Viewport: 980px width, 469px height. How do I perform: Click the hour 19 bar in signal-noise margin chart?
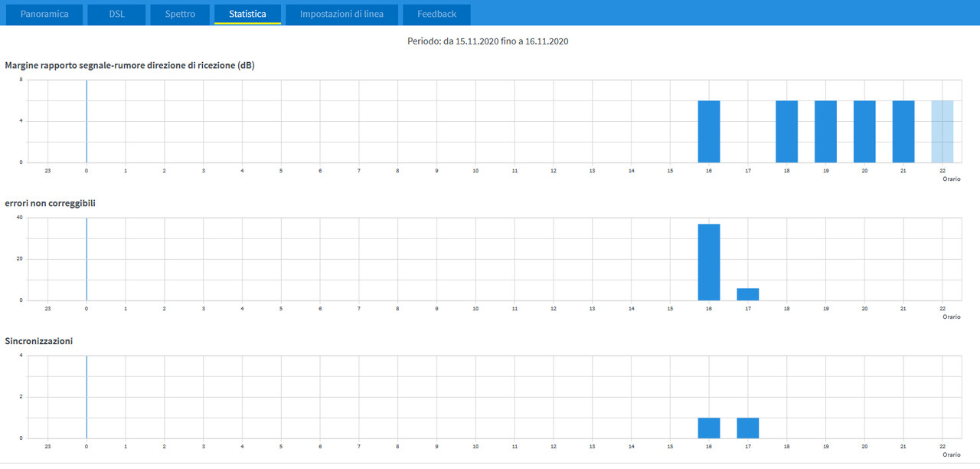tap(825, 132)
